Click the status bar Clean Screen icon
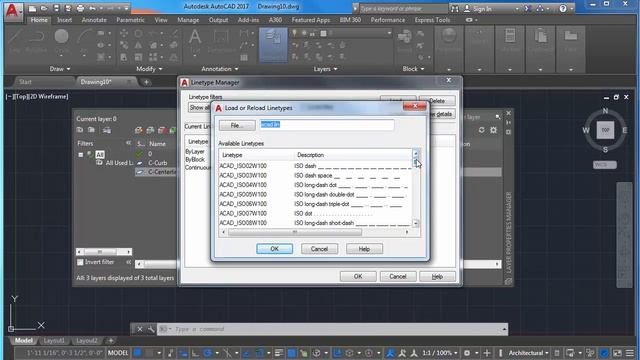This screenshot has height=360, width=640. coord(617,353)
